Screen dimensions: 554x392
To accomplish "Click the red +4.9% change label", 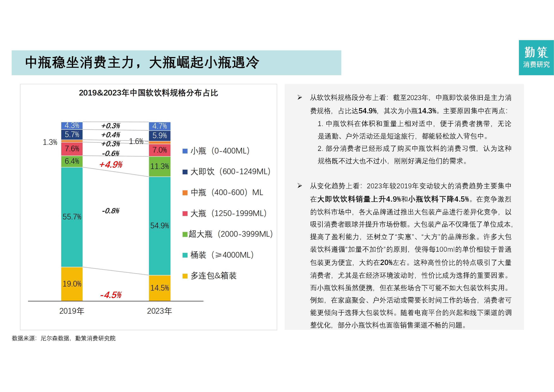I will [x=111, y=165].
